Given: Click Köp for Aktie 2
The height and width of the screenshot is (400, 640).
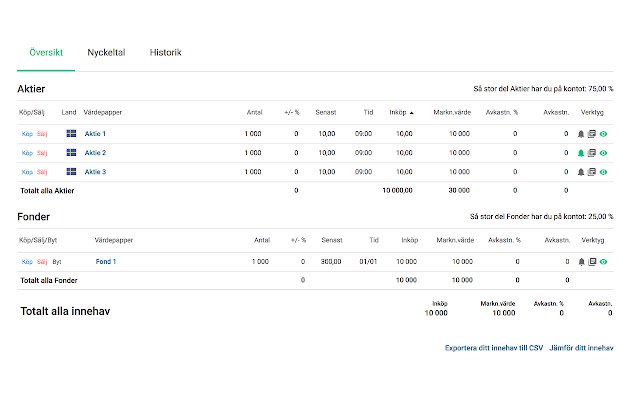Looking at the screenshot, I should coord(27,153).
